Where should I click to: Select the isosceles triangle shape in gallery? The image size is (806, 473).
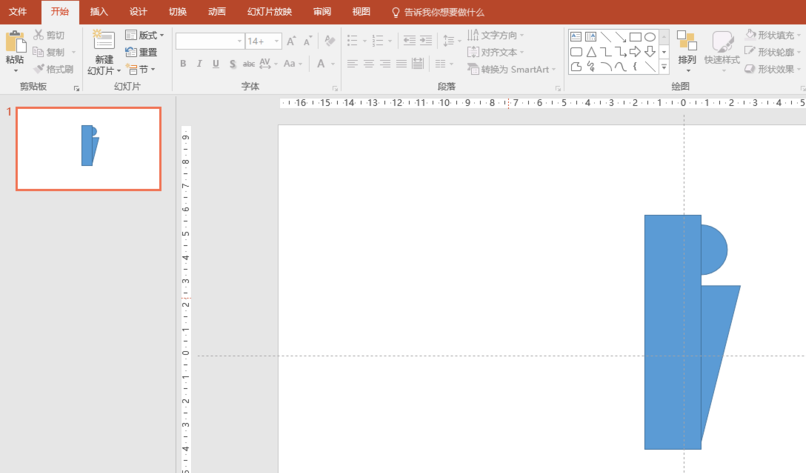point(591,52)
